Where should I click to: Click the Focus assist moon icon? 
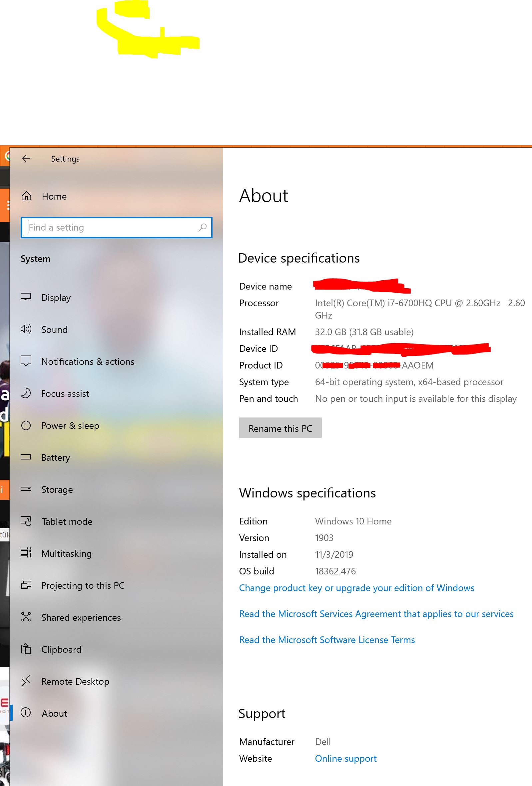click(x=26, y=393)
